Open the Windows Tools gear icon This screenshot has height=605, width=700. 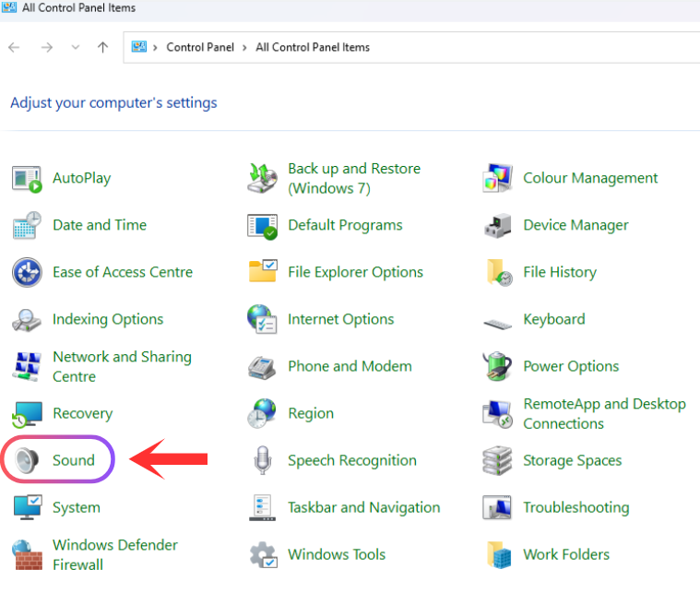(263, 554)
